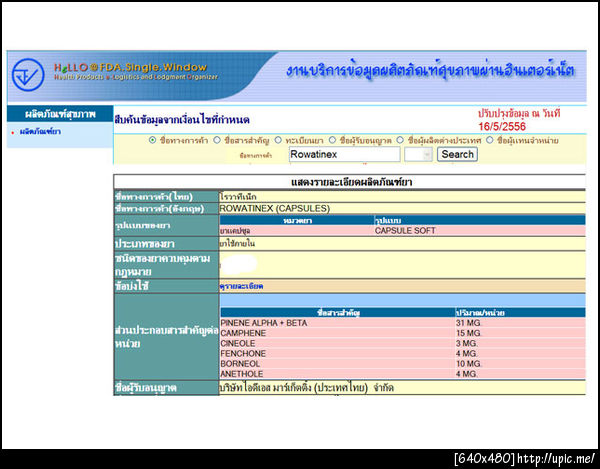Click the Search button
This screenshot has height=469, width=600.
[x=457, y=155]
